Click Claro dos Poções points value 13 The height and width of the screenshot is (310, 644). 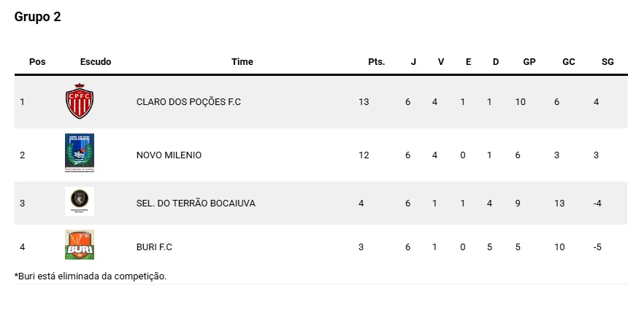click(x=364, y=102)
